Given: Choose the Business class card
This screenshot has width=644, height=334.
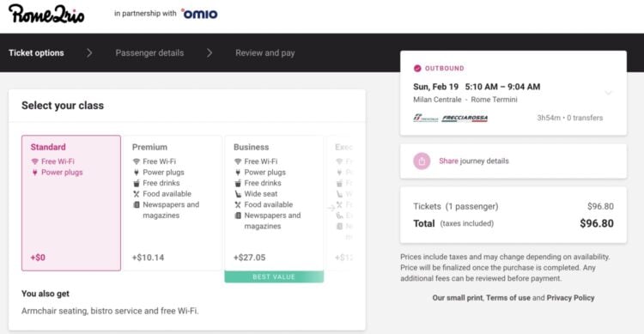Looking at the screenshot, I should coord(274,203).
